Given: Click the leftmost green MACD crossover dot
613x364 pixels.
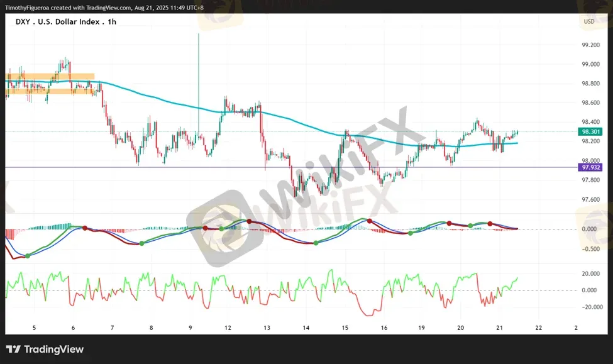Looking at the screenshot, I should click(x=28, y=255).
